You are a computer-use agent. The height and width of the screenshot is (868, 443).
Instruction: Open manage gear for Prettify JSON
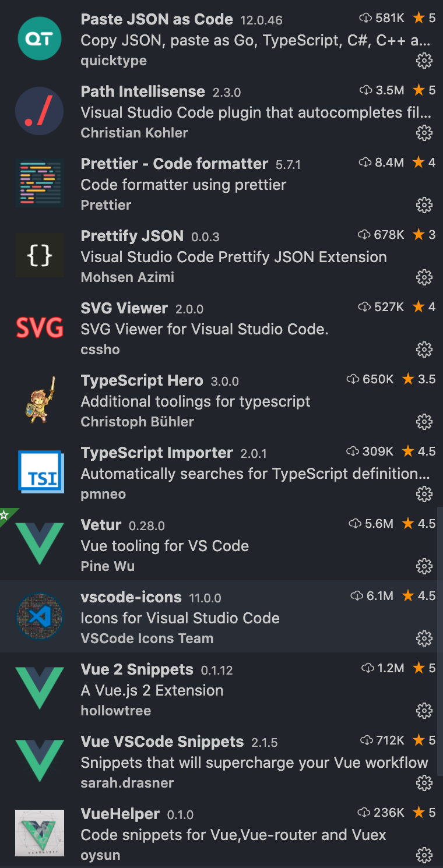pyautogui.click(x=424, y=277)
